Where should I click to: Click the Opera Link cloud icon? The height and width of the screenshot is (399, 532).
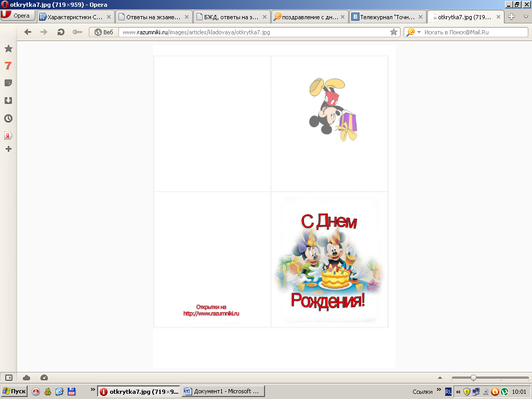coord(26,378)
